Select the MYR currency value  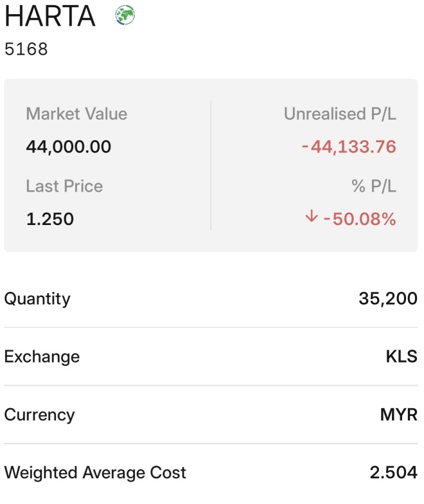[x=398, y=415]
